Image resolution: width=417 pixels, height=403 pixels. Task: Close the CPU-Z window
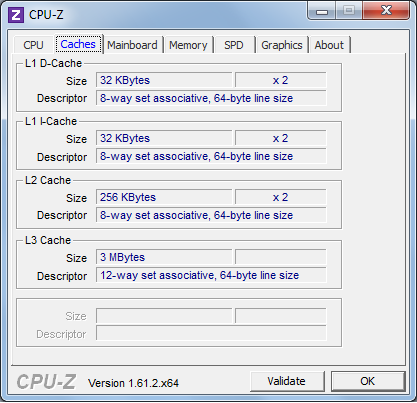click(386, 11)
